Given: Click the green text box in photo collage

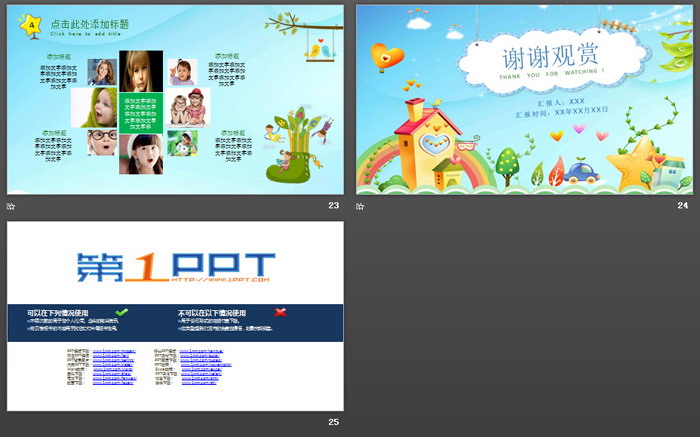Looking at the screenshot, I should click(x=141, y=113).
